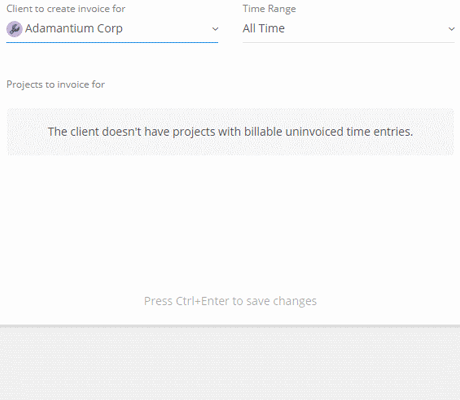Click the Adamantium Corp purple avatar icon
This screenshot has height=400, width=460.
click(14, 29)
